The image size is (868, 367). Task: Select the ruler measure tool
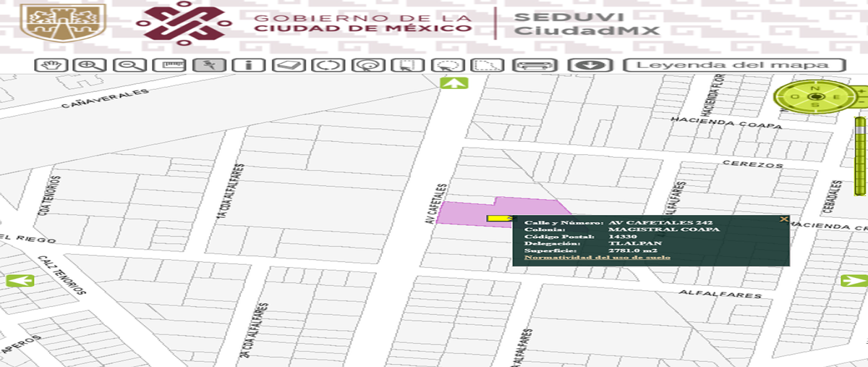pyautogui.click(x=170, y=64)
